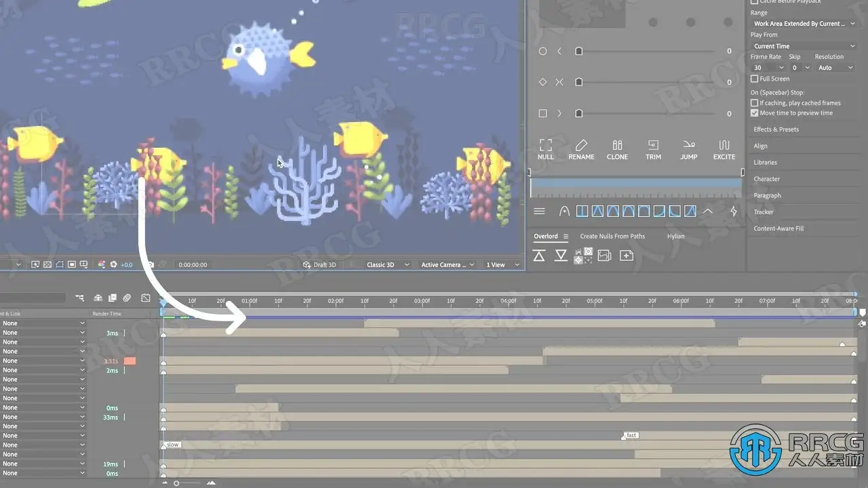Open None parent dropdown in 33ms row
Image resolution: width=868 pixels, height=488 pixels.
coord(43,417)
